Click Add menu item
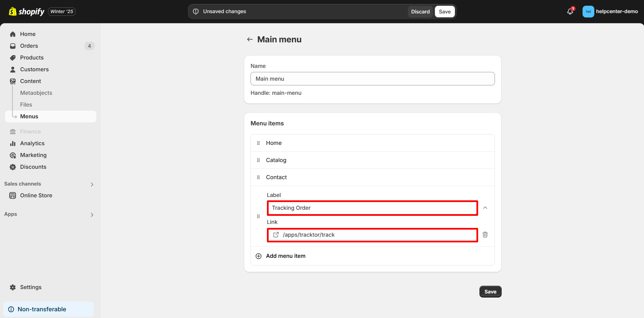Image resolution: width=644 pixels, height=318 pixels. [285, 256]
